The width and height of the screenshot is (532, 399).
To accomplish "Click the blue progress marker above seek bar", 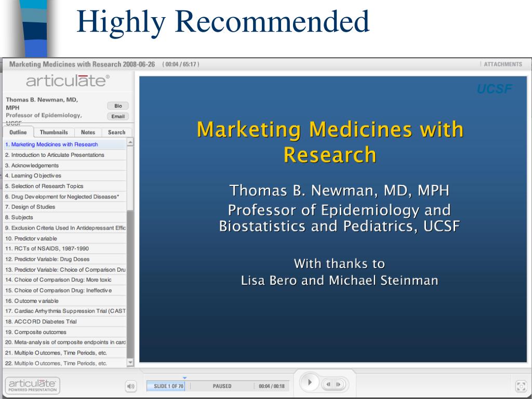I will coord(184,378).
